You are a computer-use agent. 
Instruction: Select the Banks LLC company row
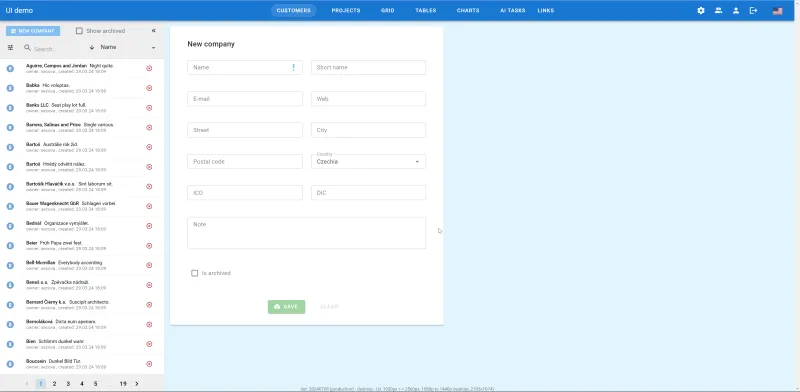pos(82,108)
